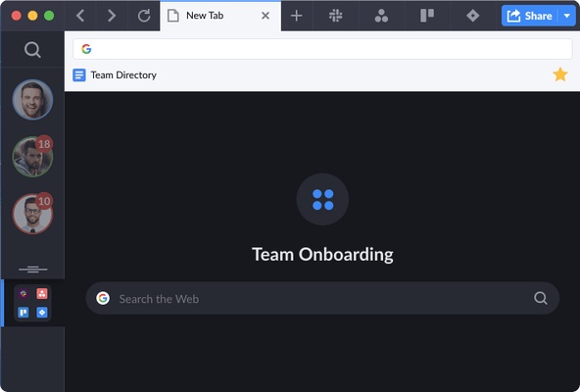
Task: Click the Team Directory document icon
Action: pyautogui.click(x=79, y=75)
